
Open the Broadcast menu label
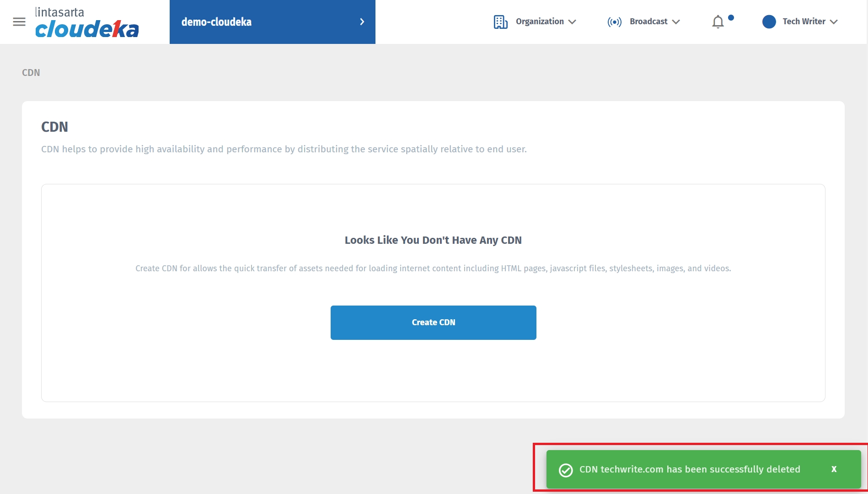pos(648,21)
